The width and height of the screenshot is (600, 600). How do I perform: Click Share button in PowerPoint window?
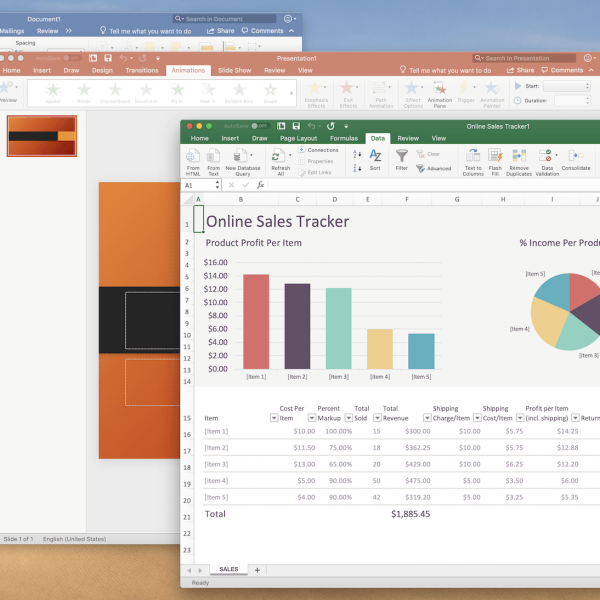pyautogui.click(x=520, y=70)
